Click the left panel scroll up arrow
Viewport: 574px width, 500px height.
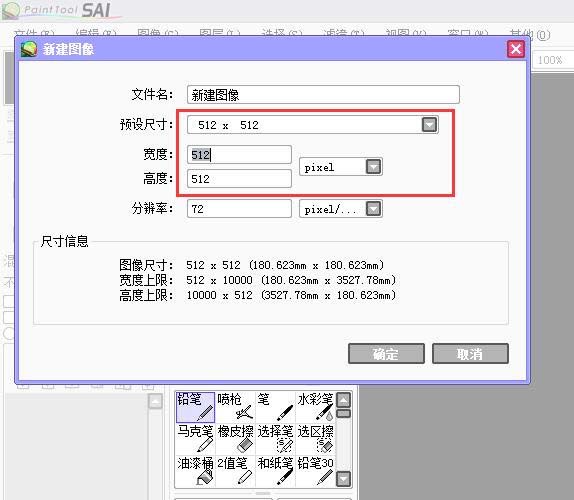coord(156,402)
